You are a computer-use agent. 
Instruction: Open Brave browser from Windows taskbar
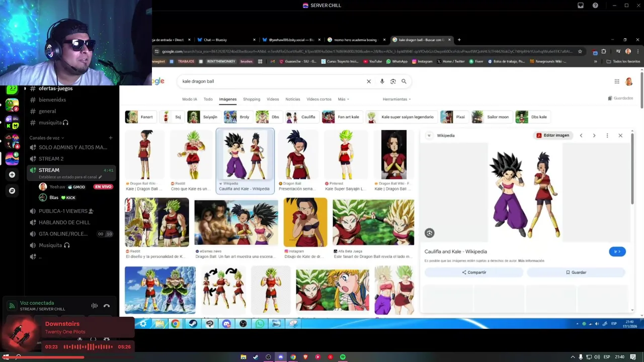pos(305,357)
